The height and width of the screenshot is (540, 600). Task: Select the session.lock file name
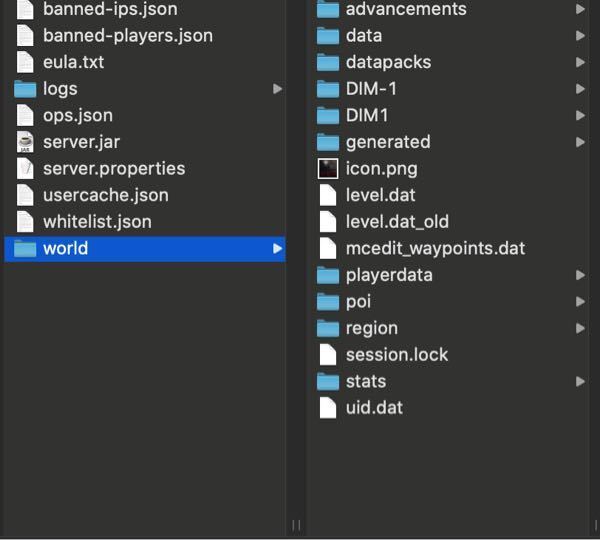click(x=397, y=355)
